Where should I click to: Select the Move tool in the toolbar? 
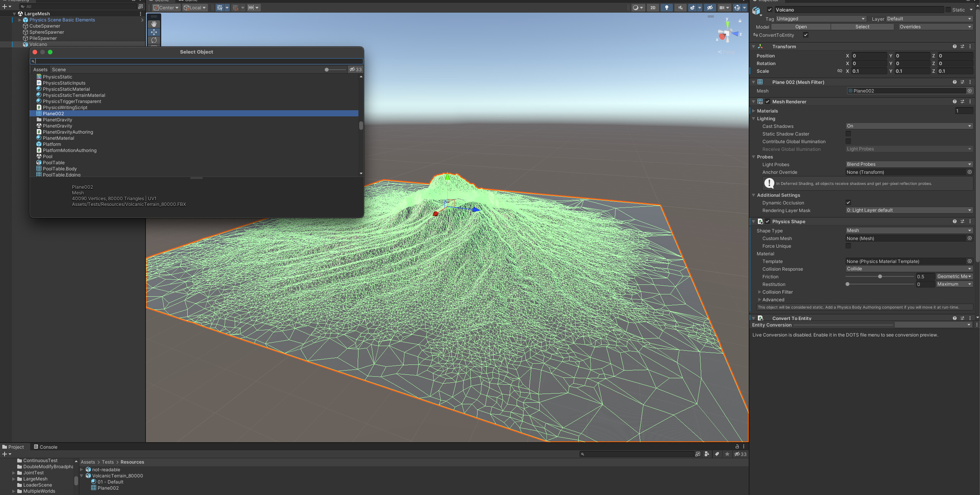point(154,32)
